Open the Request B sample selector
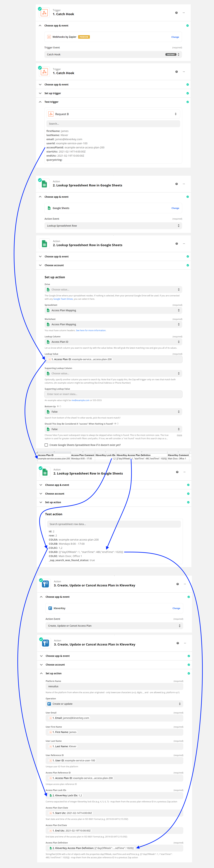Image resolution: width=214 pixels, height=868 pixels. tap(113, 114)
